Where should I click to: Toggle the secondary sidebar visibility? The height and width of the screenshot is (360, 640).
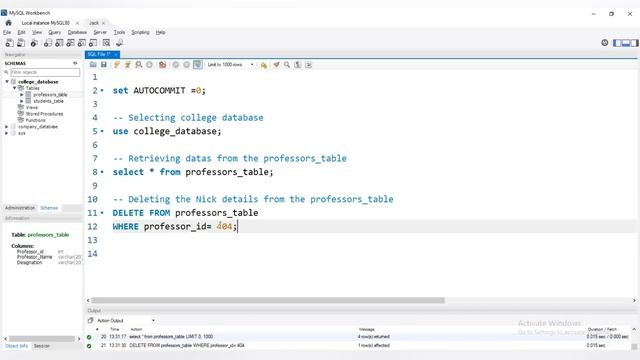(635, 43)
